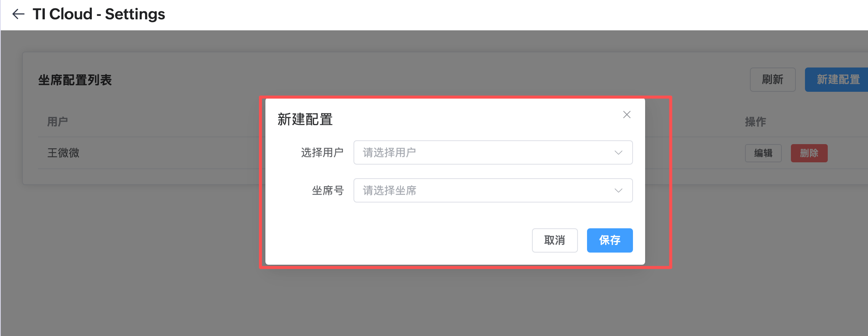Click the 新建配置 dialog title
868x336 pixels.
click(x=305, y=119)
